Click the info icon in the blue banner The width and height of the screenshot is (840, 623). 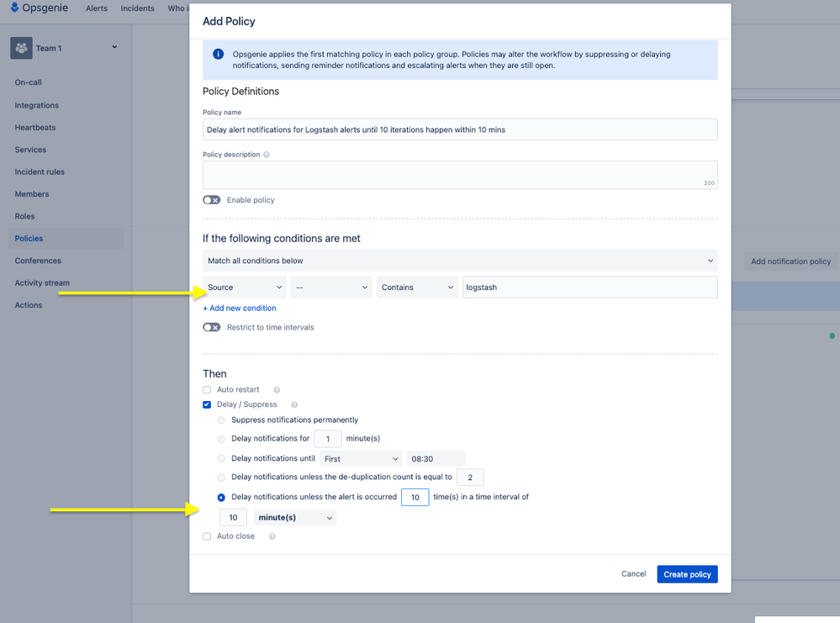pyautogui.click(x=218, y=54)
